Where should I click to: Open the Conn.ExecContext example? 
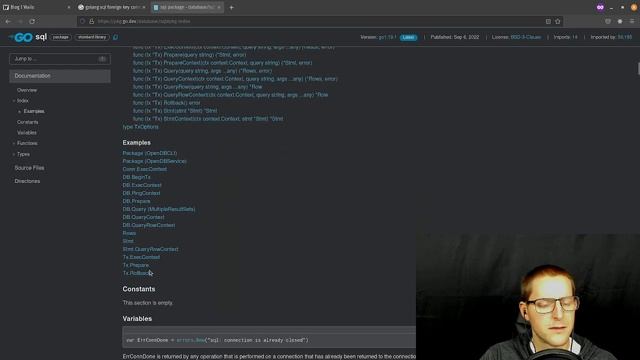point(144,169)
